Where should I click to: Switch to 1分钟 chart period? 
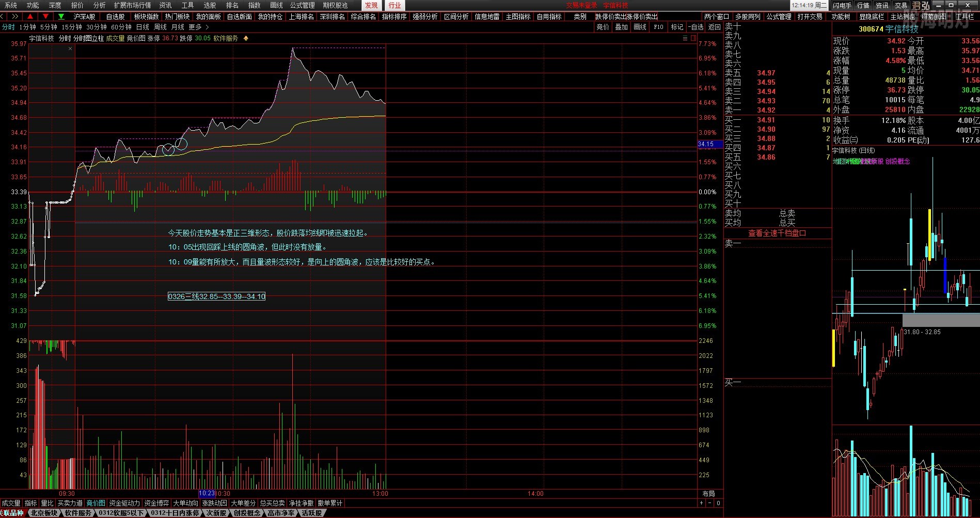tap(27, 27)
